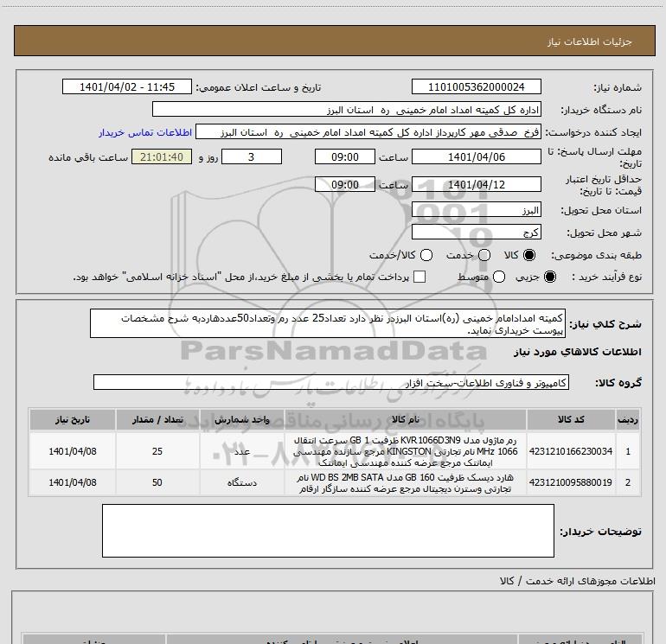Click the buyer organization name field
The width and height of the screenshot is (666, 644).
pos(347,109)
